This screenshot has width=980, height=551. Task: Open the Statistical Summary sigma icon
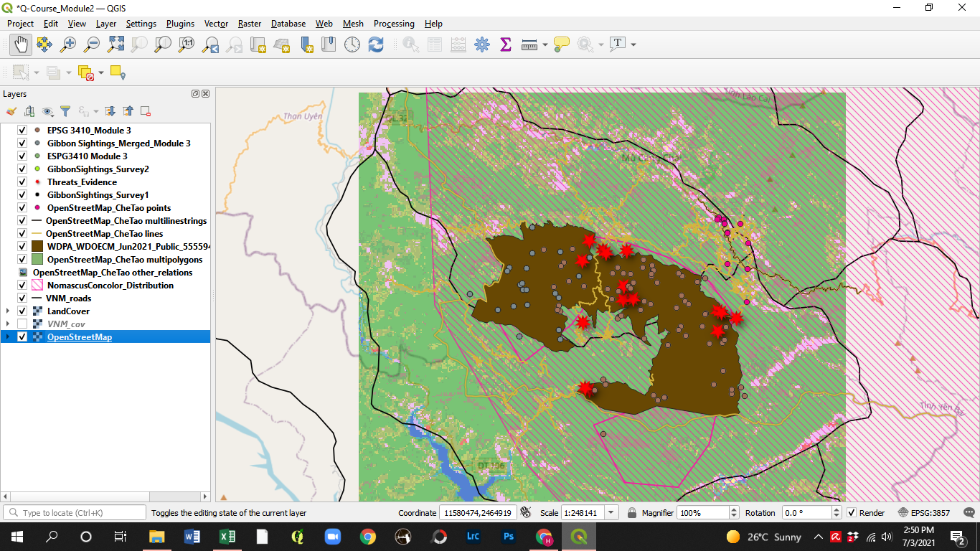[505, 44]
